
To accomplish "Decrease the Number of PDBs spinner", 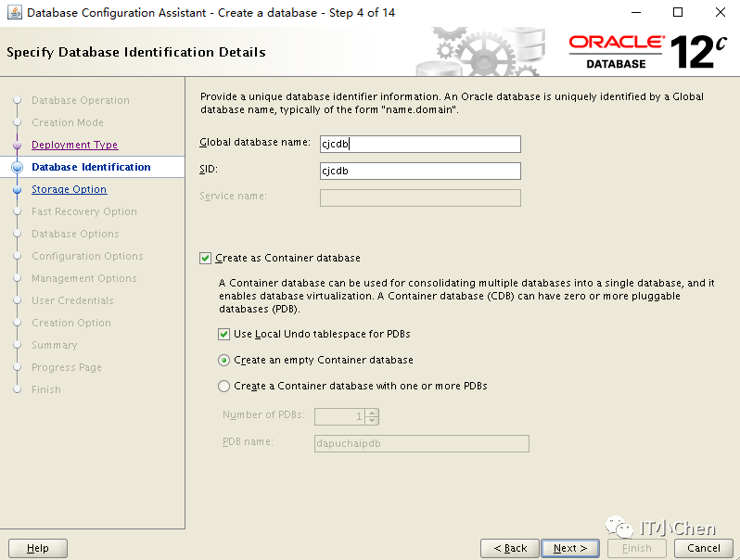I will coord(373,420).
